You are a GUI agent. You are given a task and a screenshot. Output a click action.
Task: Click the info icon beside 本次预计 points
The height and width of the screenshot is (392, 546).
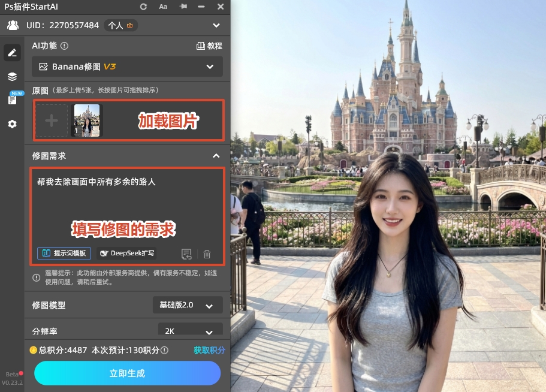[x=165, y=350]
